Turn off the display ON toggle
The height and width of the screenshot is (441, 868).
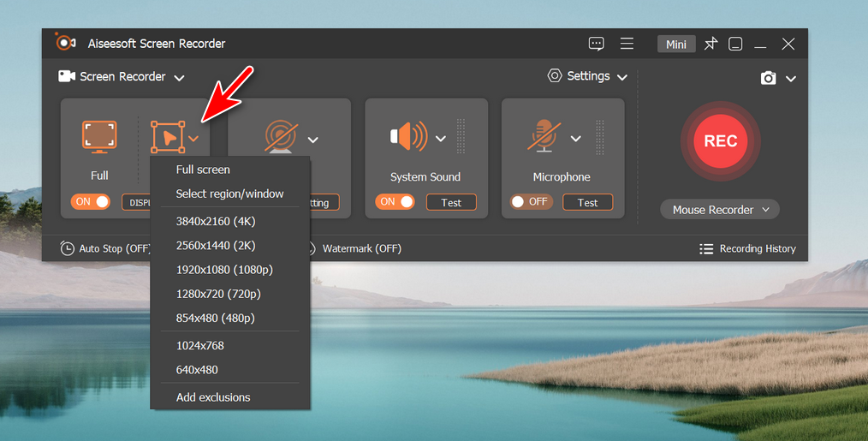coord(91,202)
